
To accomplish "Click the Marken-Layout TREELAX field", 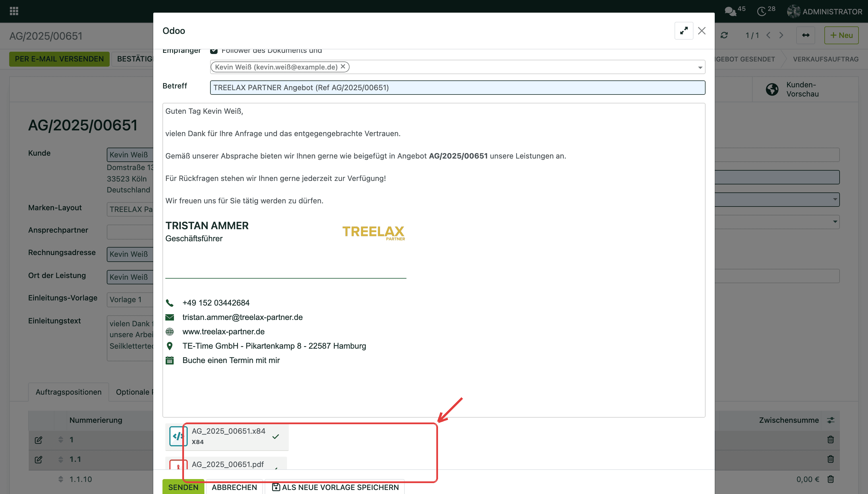I will [x=130, y=209].
